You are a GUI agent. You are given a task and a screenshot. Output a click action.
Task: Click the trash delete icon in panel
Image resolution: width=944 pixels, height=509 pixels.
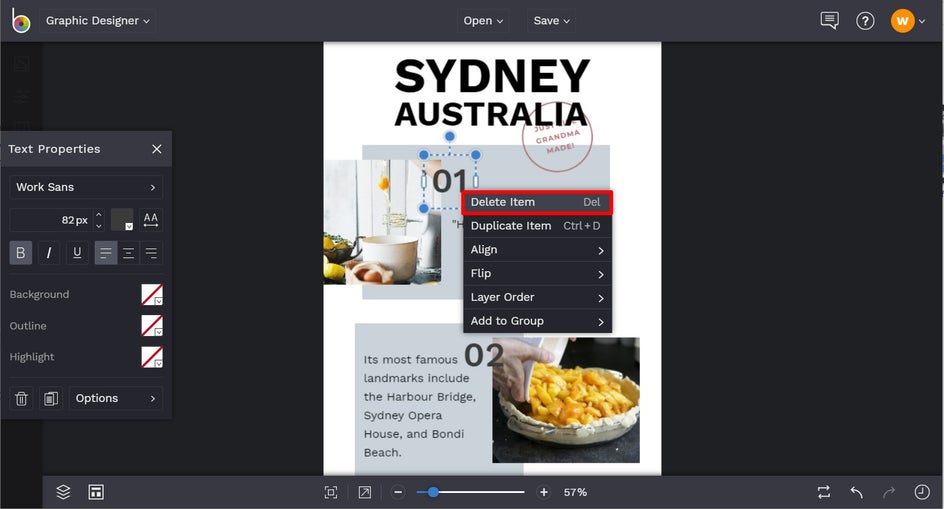pos(21,399)
